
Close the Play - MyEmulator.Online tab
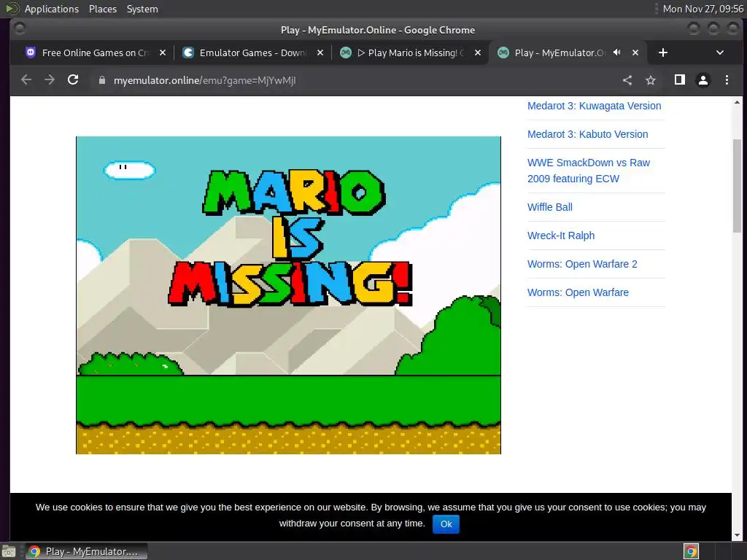click(x=635, y=52)
